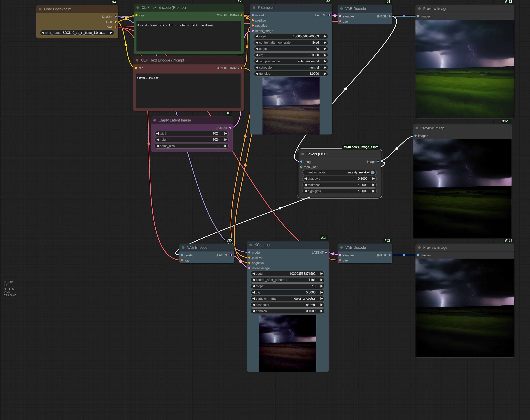Click the Levels (HSL) node title
Viewport: 530px width, 420px height.
317,154
